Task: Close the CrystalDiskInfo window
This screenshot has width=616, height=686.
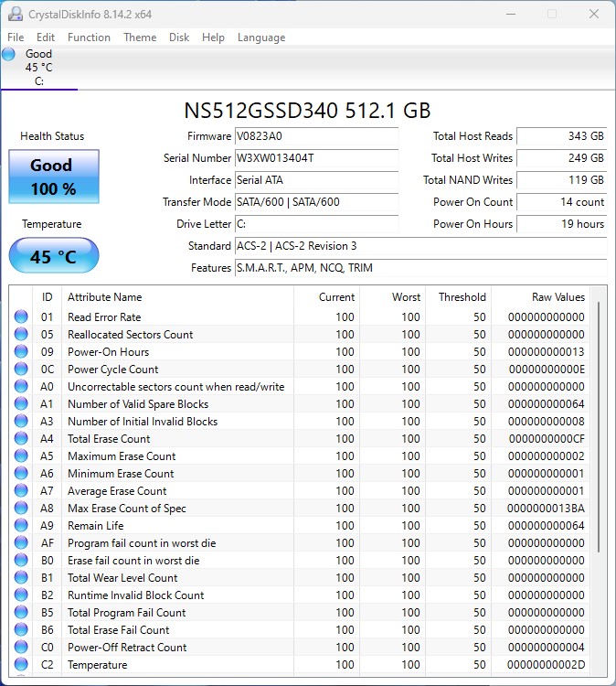Action: click(x=594, y=14)
